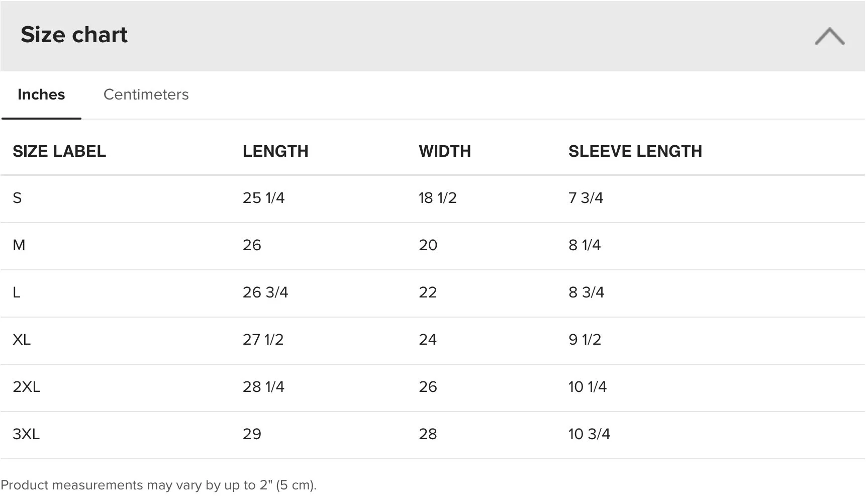
Task: Select the L size row label
Action: pyautogui.click(x=17, y=292)
